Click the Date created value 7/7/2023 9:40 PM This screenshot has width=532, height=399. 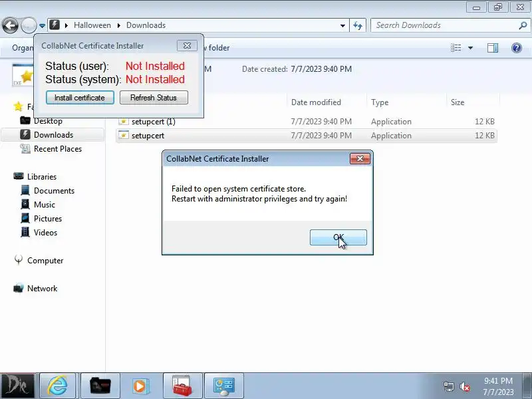(x=321, y=69)
